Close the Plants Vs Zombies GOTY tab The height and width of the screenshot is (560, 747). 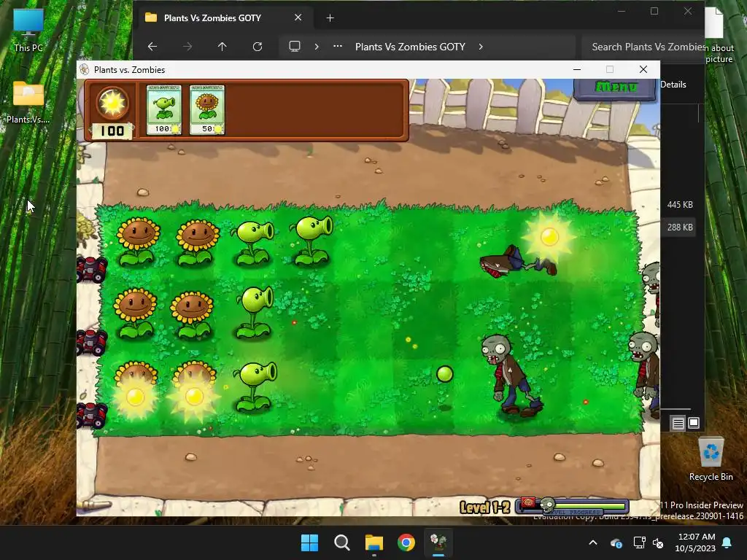pyautogui.click(x=298, y=17)
